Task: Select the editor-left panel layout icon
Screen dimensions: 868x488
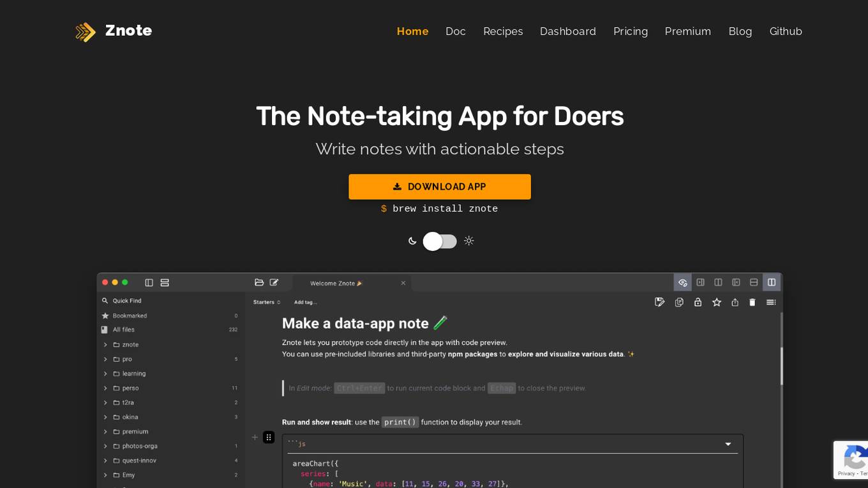Action: [700, 282]
